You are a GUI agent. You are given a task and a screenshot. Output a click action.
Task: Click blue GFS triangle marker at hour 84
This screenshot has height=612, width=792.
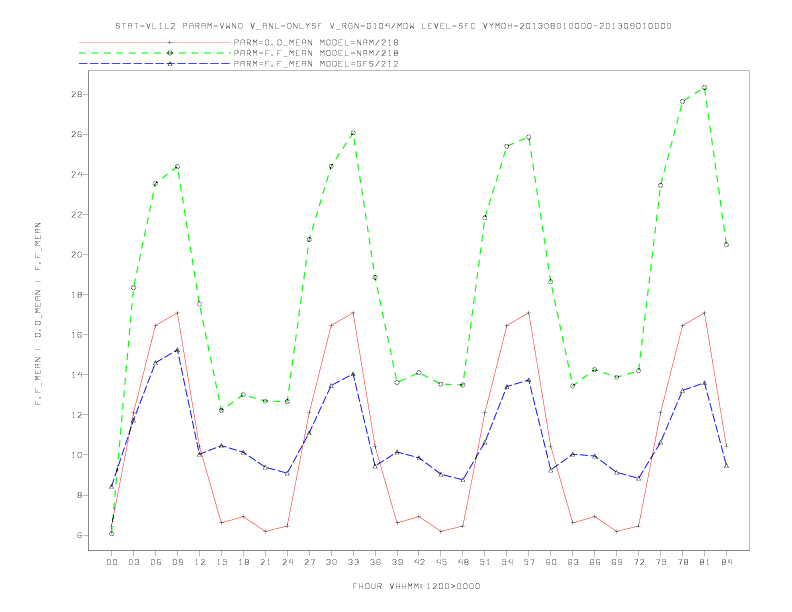[726, 466]
